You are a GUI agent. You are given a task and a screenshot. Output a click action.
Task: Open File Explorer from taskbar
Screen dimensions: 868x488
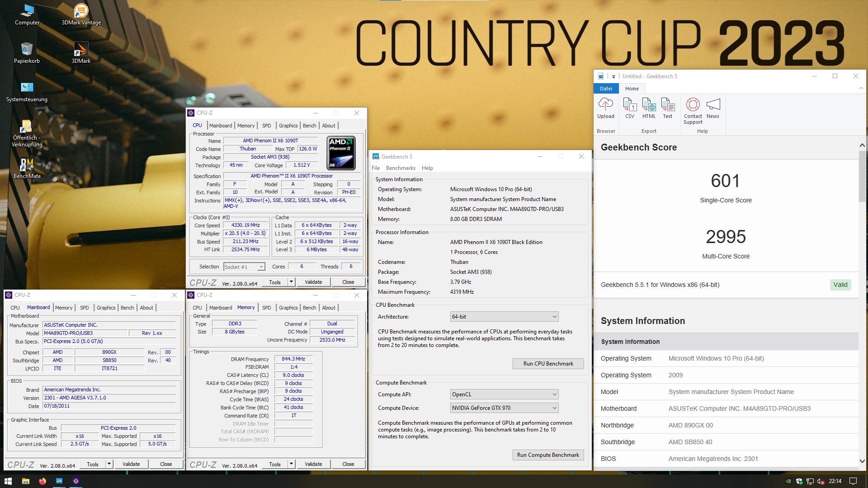[x=26, y=481]
